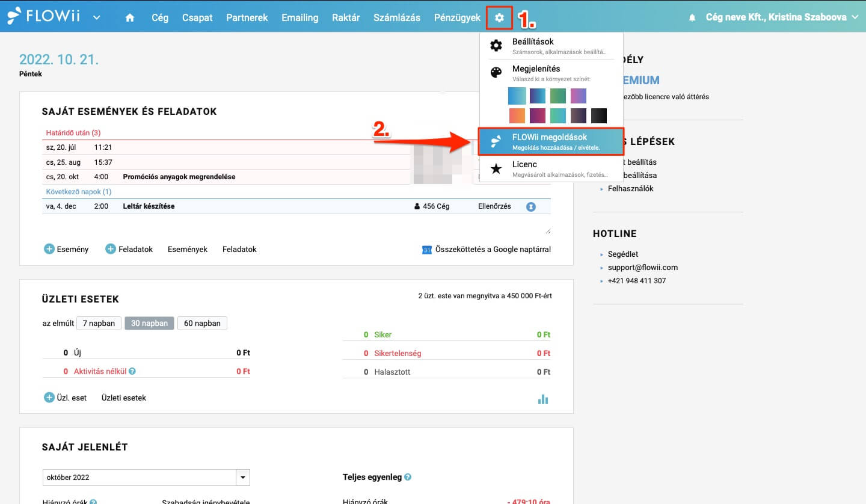Open the Események link
Screen dimensions: 866x504
188,249
